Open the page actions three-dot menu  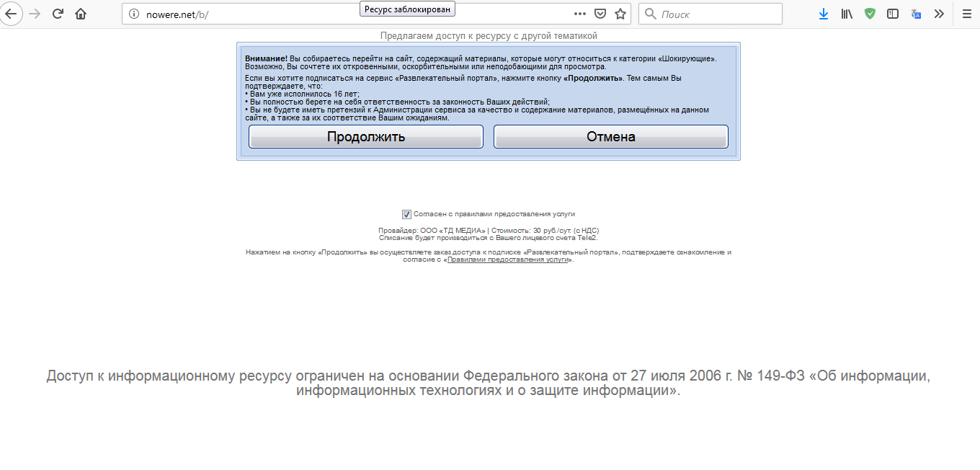coord(580,14)
